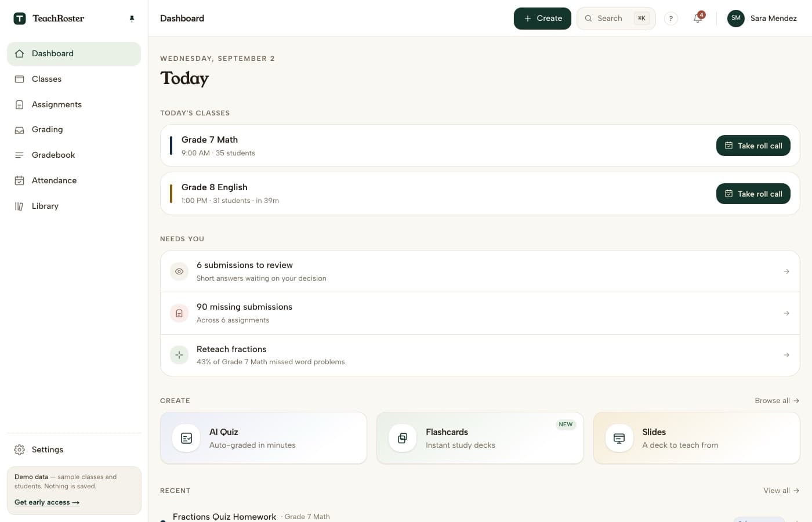This screenshot has height=522, width=812.
Task: Click the Classes icon in sidebar
Action: [x=19, y=79]
